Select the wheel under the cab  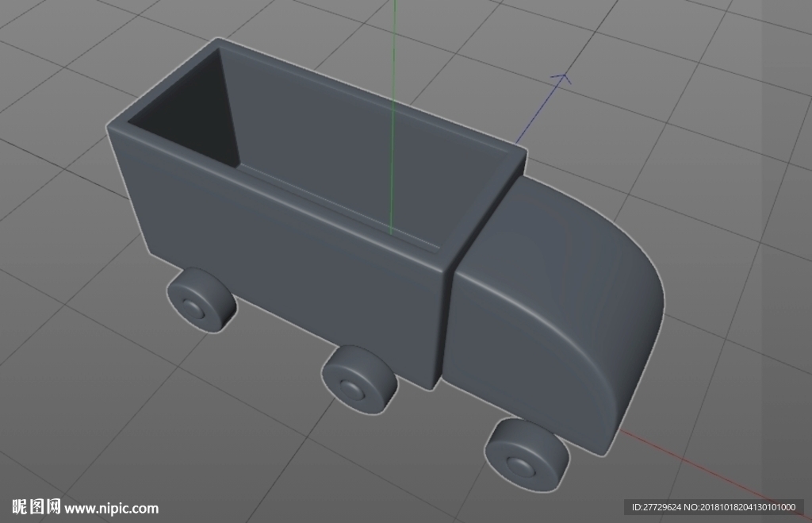click(527, 454)
